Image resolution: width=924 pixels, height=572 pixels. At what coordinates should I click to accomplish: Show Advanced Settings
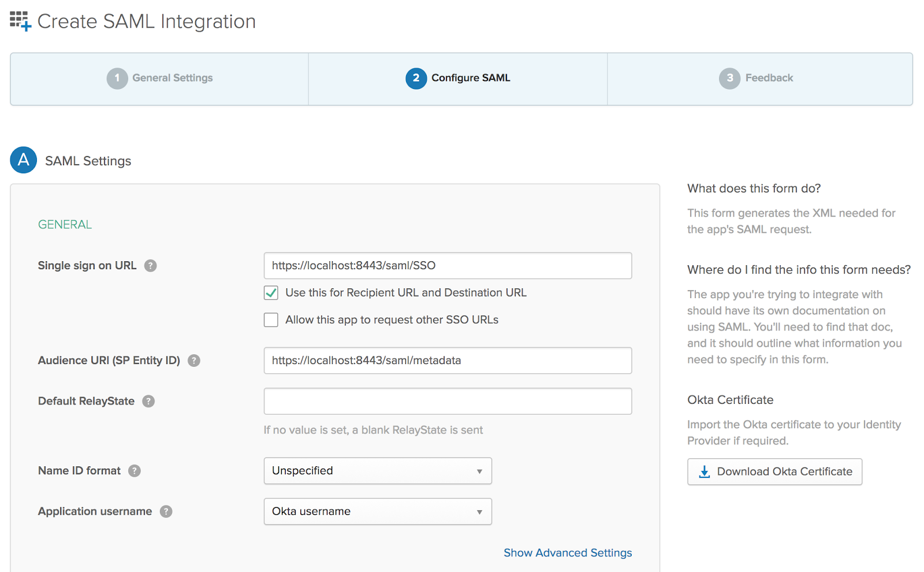point(567,552)
